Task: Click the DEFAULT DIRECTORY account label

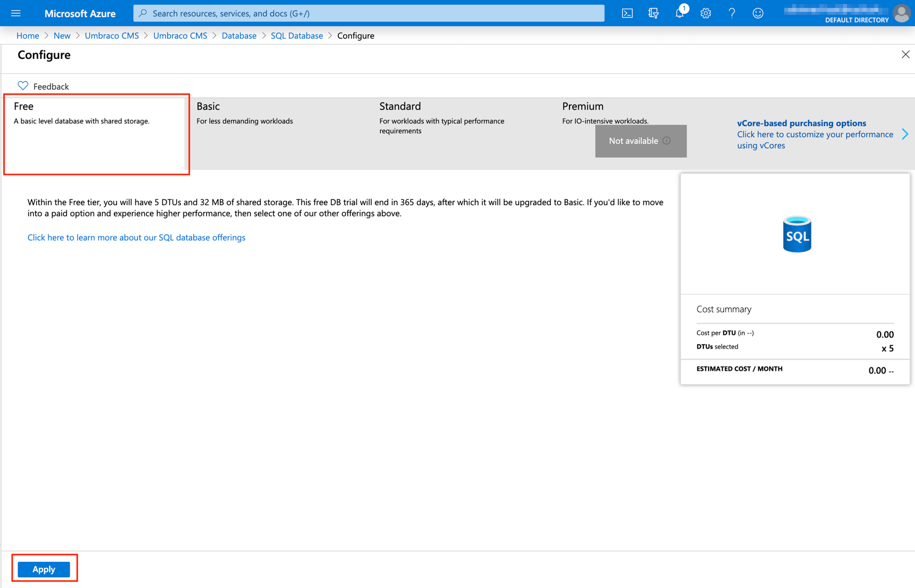Action: click(x=857, y=20)
